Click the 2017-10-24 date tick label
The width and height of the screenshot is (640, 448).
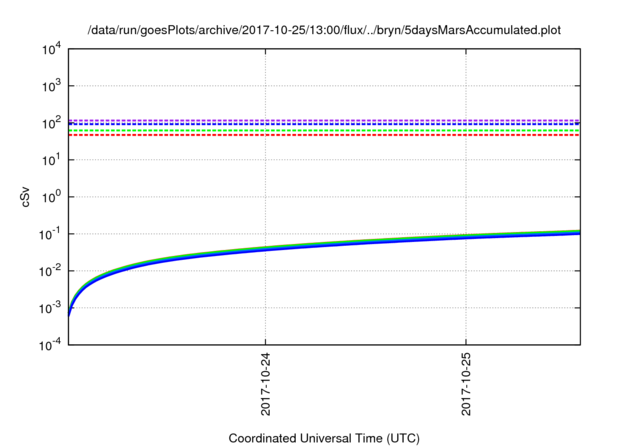click(x=265, y=384)
